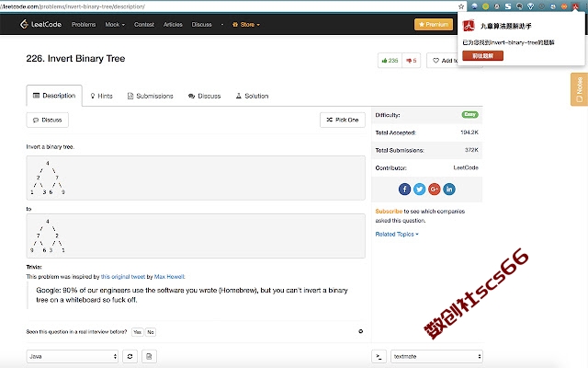Click the Contributor value LeetCode

point(466,167)
